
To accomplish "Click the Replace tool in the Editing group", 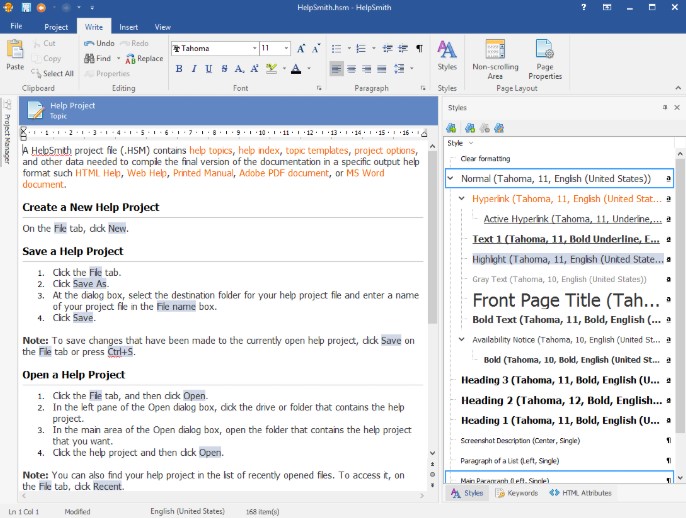I will (x=143, y=59).
